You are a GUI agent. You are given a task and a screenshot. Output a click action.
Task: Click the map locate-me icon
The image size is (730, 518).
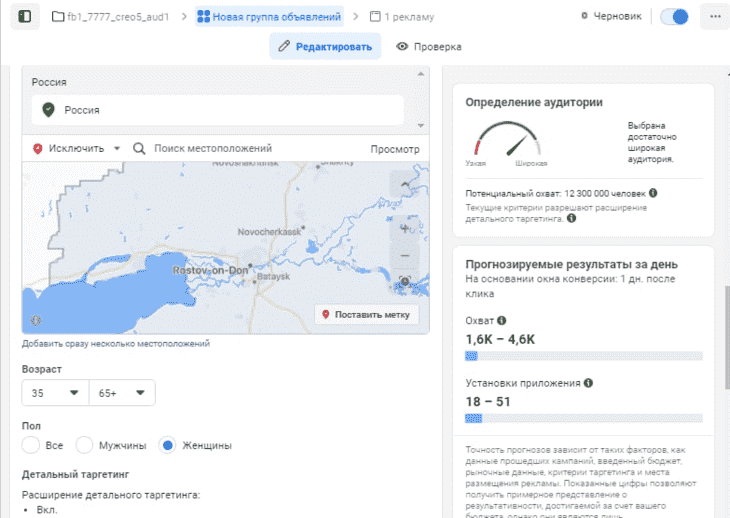[405, 281]
